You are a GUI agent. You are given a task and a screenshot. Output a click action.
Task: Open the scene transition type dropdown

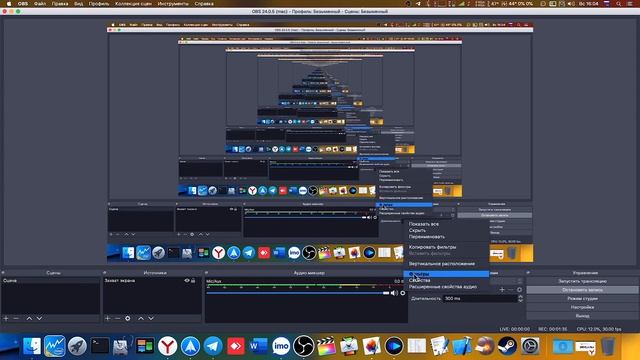pyautogui.click(x=506, y=281)
